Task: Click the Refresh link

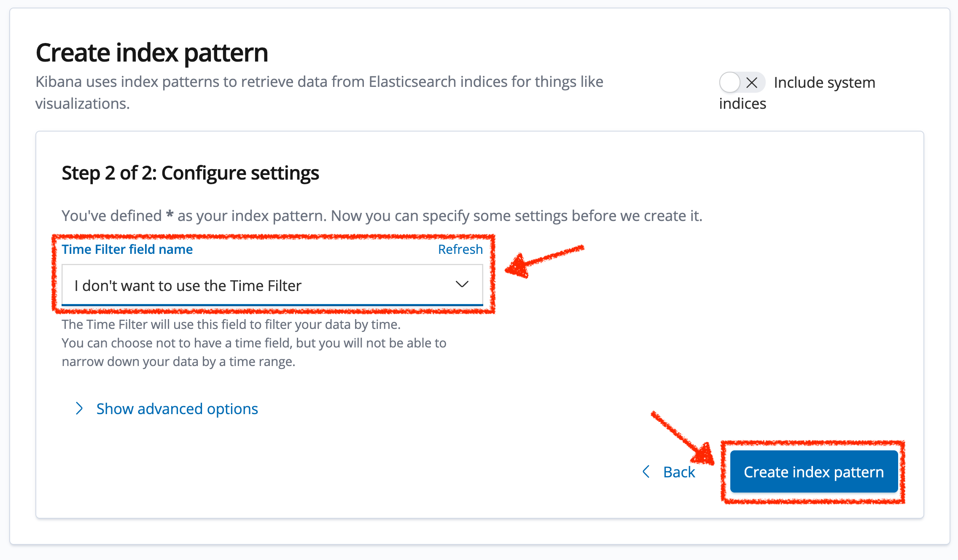Action: 460,249
